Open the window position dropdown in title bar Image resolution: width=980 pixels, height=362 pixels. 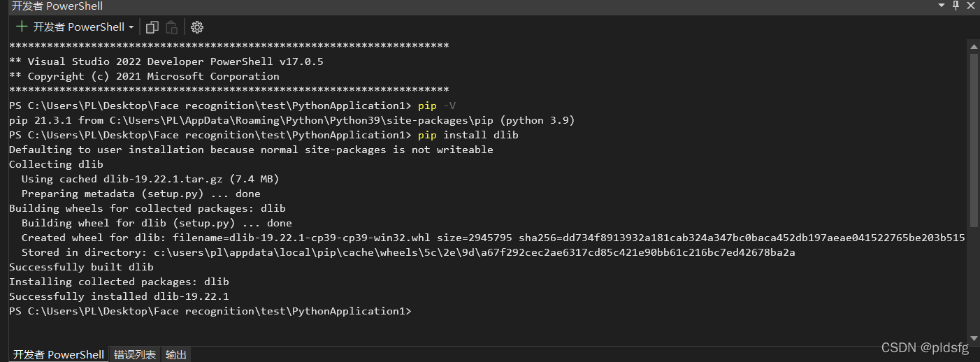tap(941, 6)
